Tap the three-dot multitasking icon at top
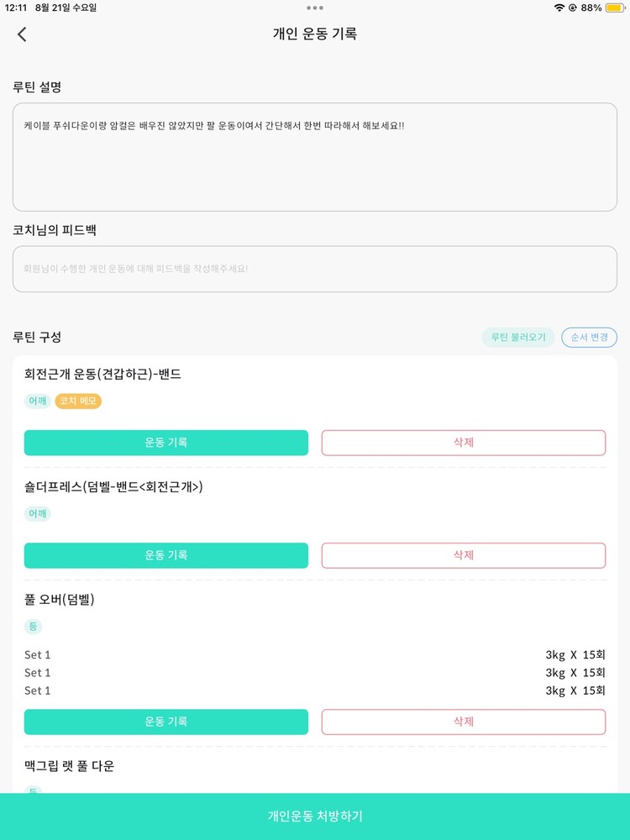The height and width of the screenshot is (840, 630). [x=315, y=8]
